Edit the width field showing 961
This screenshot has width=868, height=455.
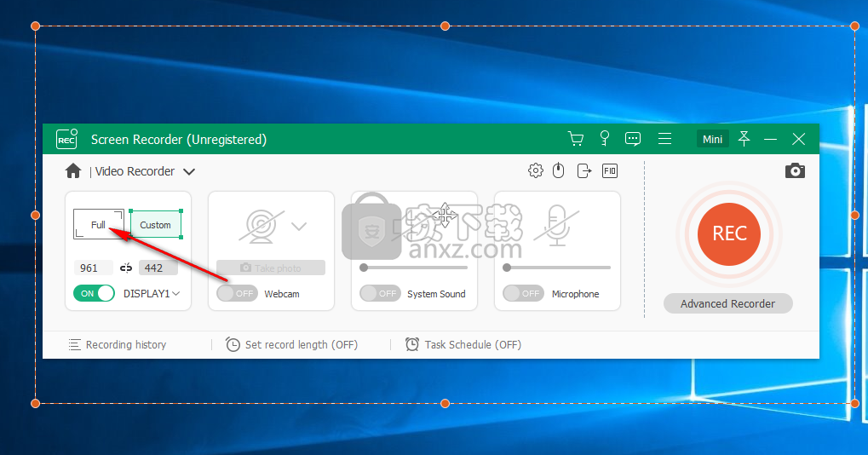pos(93,268)
